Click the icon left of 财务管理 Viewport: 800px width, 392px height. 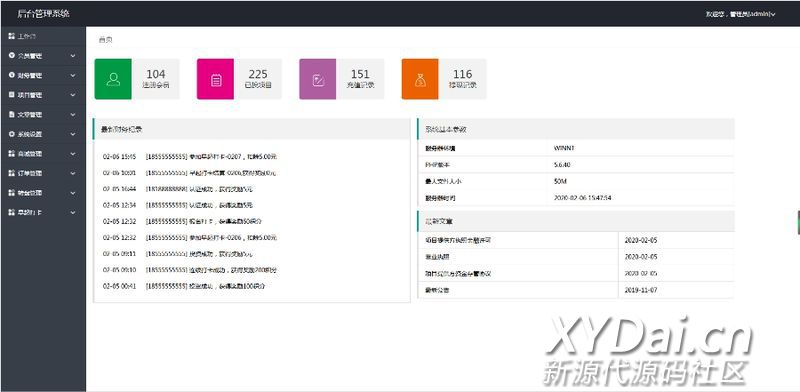(x=12, y=75)
